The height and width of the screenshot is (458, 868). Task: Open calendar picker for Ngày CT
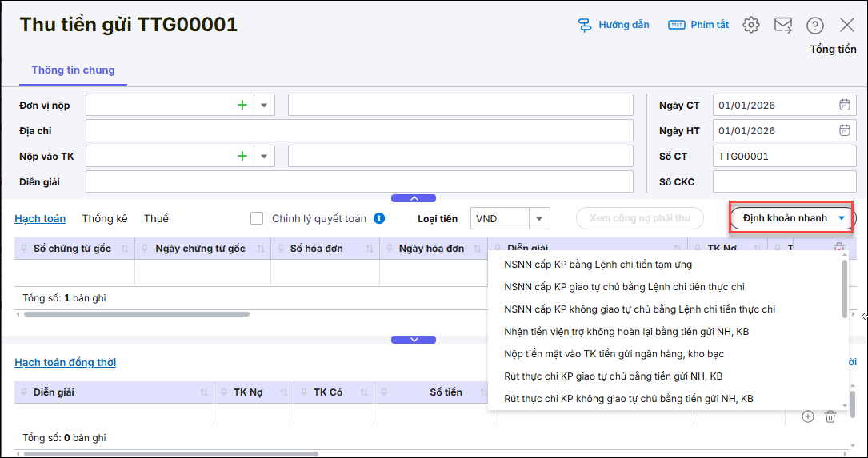(844, 105)
